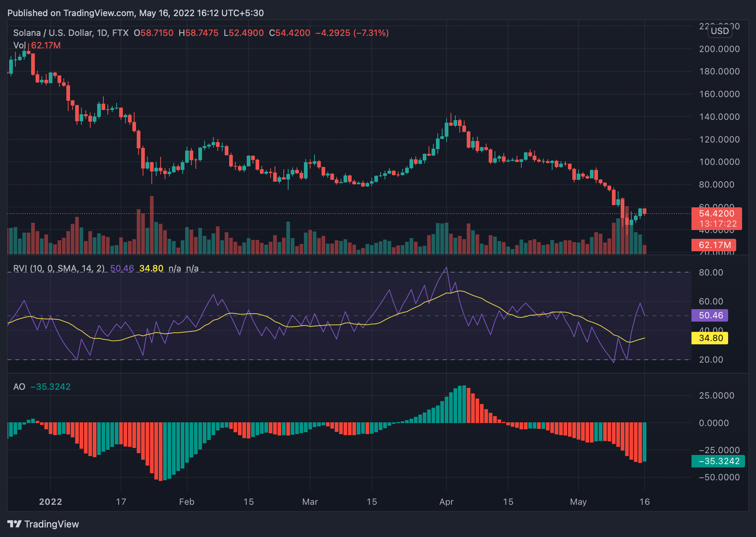Click the Apr label on time axis

pyautogui.click(x=446, y=502)
